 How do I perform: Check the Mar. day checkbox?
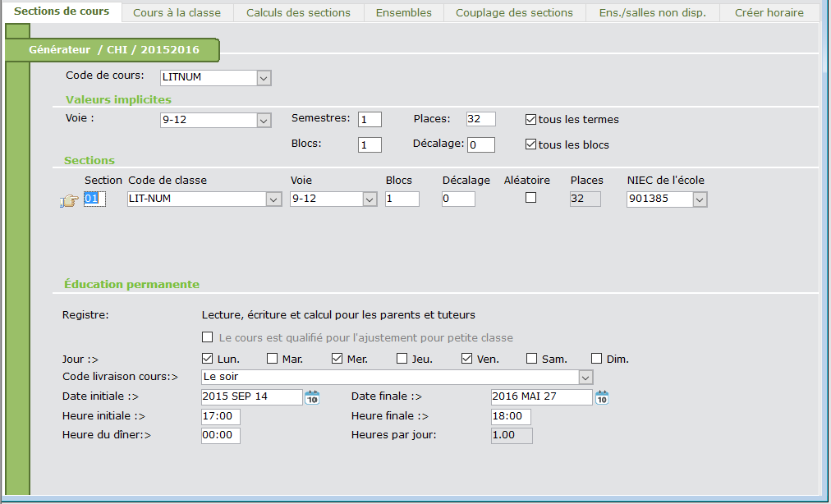click(x=272, y=359)
